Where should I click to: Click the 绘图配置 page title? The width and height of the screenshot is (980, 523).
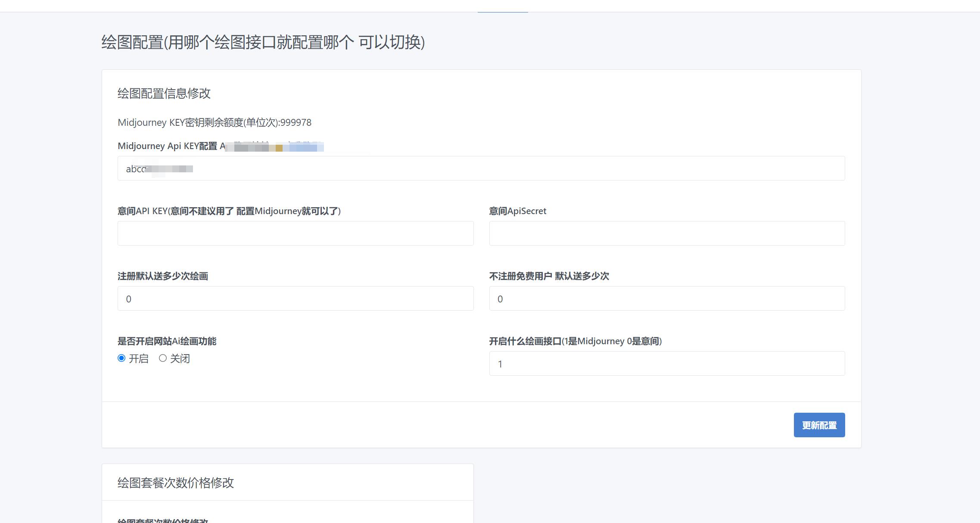[263, 42]
